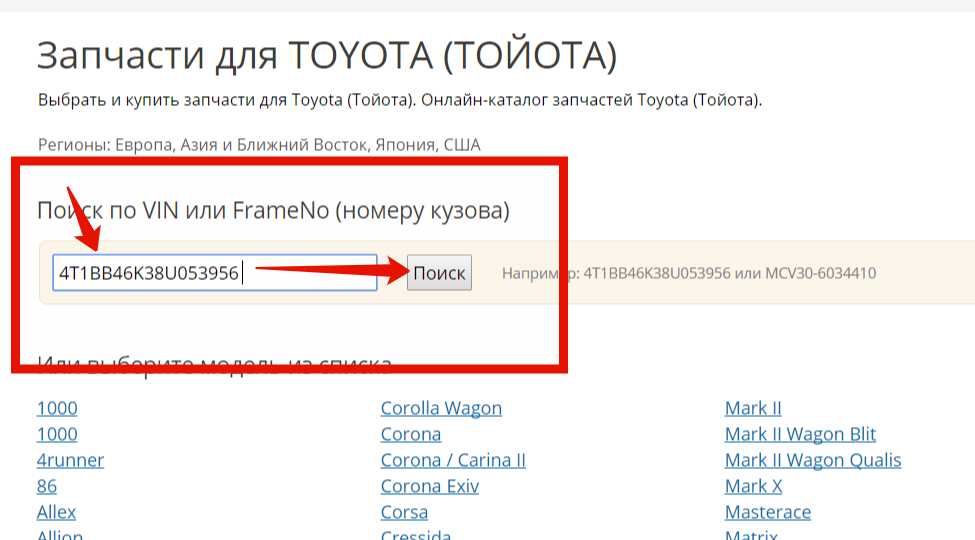
Task: Open the 86 model link
Action: (x=47, y=486)
